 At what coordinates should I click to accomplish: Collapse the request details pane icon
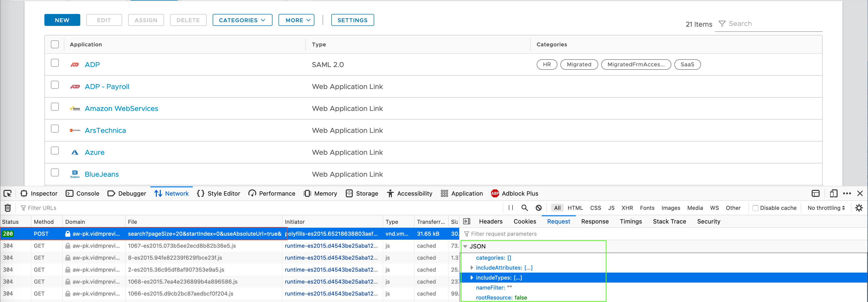pyautogui.click(x=467, y=222)
